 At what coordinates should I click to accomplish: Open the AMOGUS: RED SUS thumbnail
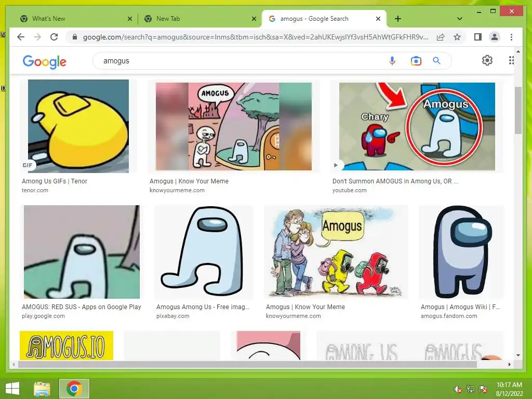tap(82, 252)
